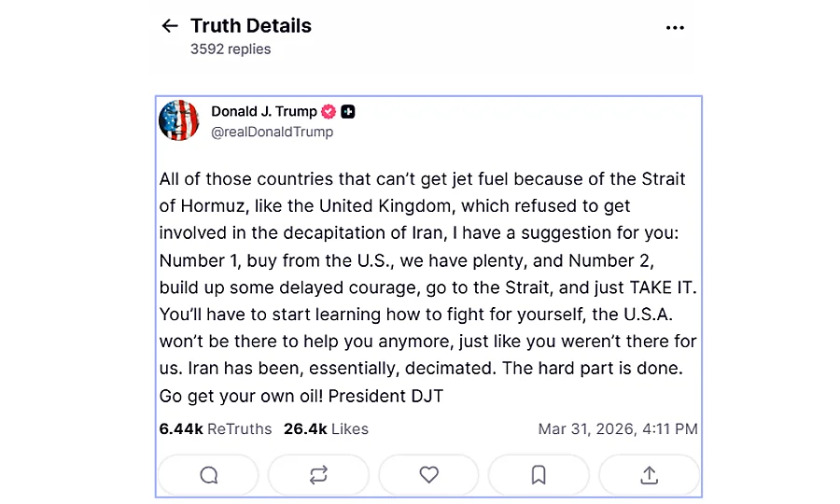Open the @realDonaldTrump handle link
This screenshot has width=840, height=504.
pos(272,133)
